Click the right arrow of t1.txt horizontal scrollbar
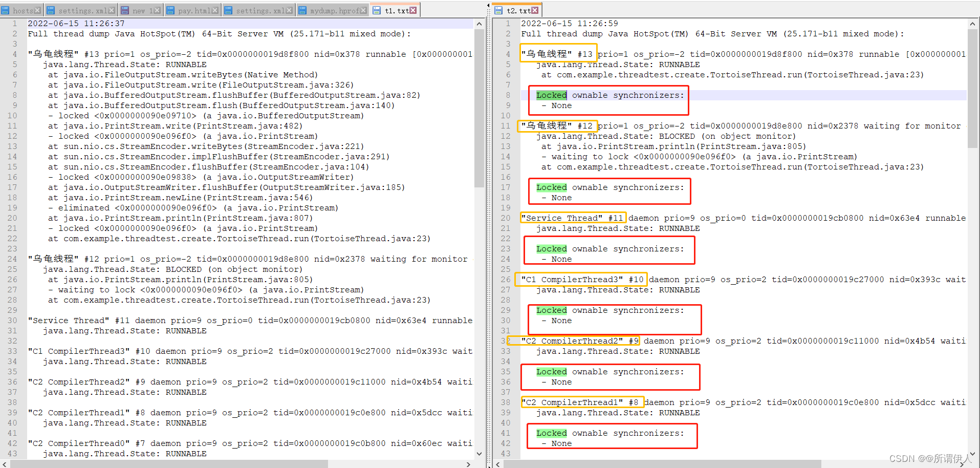Screen dimensions: 980x468 point(468,464)
